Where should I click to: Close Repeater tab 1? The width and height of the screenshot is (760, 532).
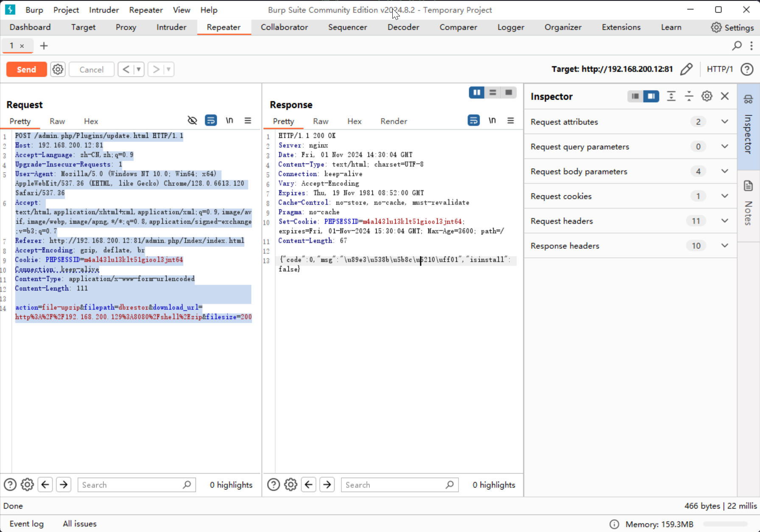point(22,46)
